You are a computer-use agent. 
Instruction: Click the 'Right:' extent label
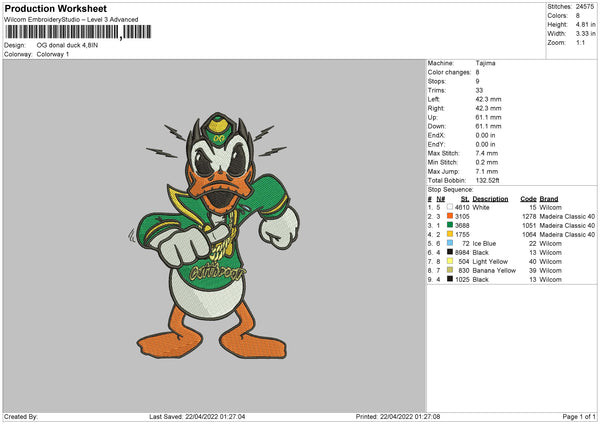point(436,108)
